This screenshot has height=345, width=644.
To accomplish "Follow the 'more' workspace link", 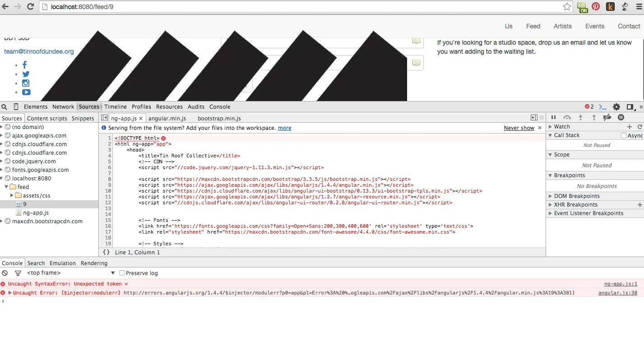I will [284, 128].
